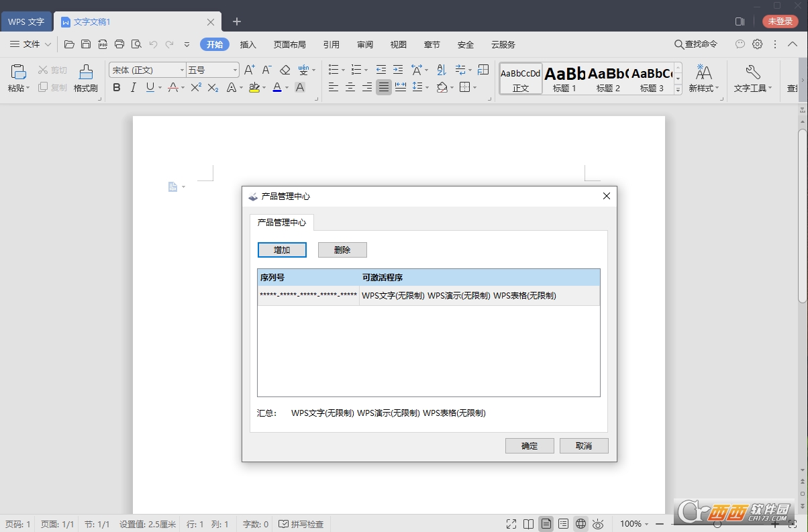Click the print icon in quick toolbar
The image size is (808, 532).
point(119,44)
